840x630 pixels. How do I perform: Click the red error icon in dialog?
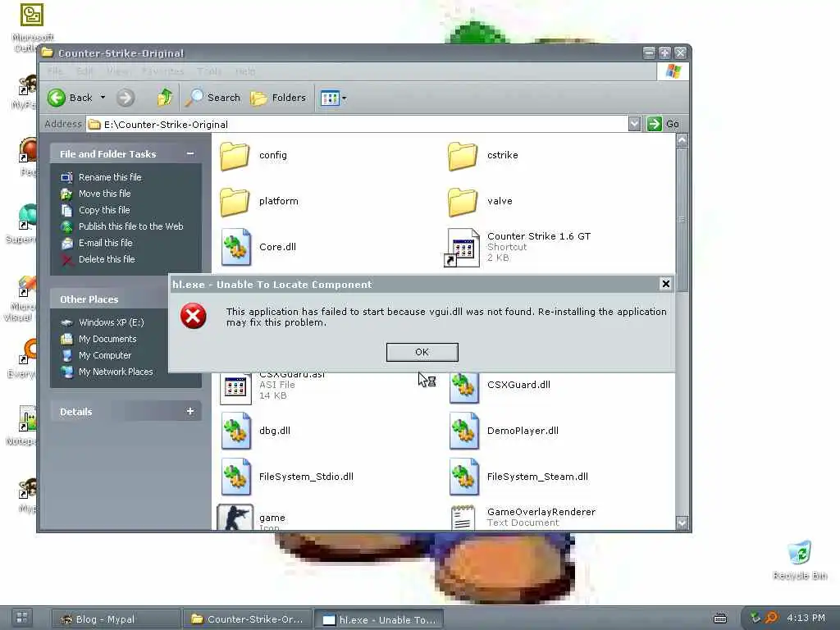(193, 316)
